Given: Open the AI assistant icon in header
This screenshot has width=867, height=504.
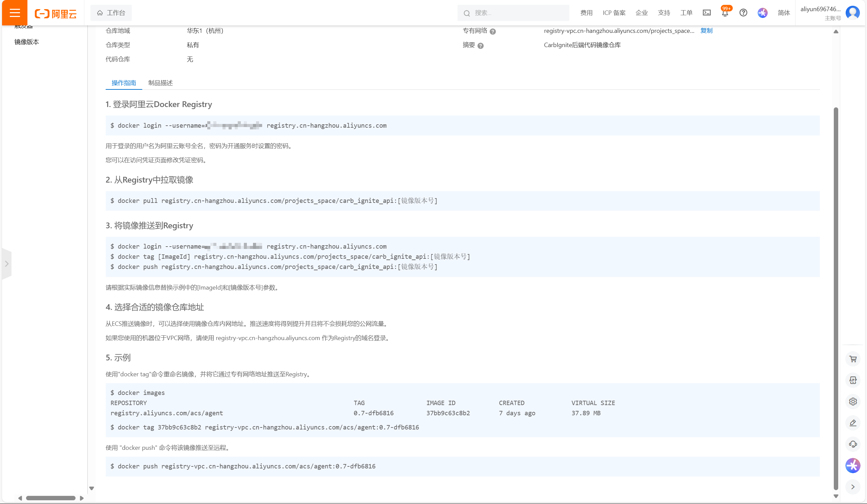Looking at the screenshot, I should (x=762, y=13).
